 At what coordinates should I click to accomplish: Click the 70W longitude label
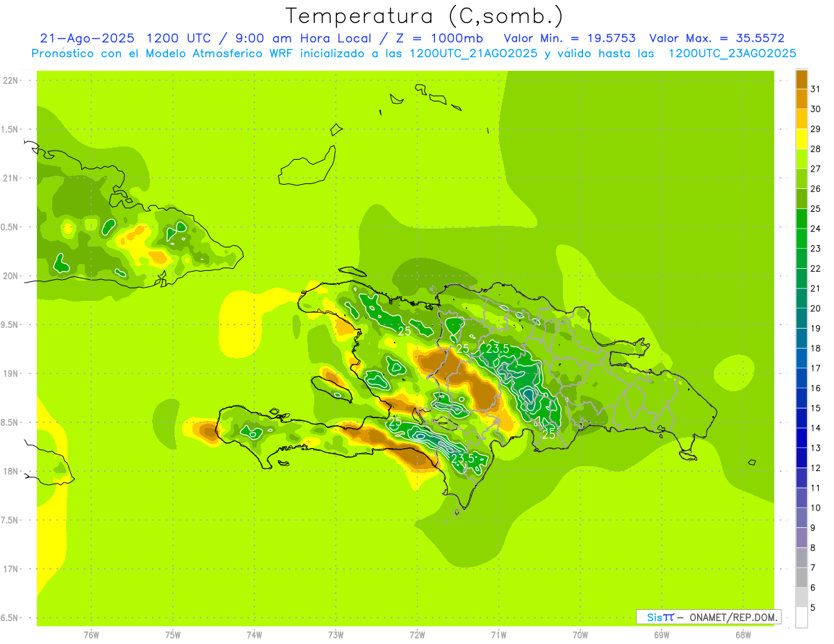[x=580, y=635]
